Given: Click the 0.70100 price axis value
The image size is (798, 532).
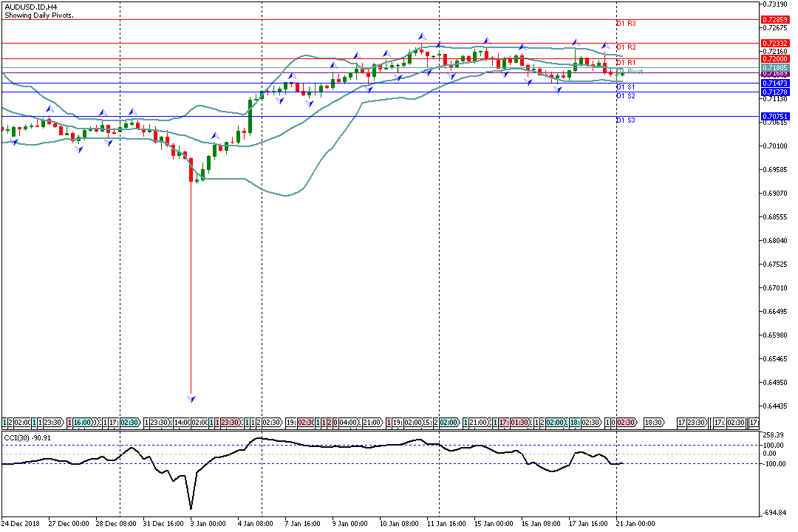Looking at the screenshot, I should [775, 146].
